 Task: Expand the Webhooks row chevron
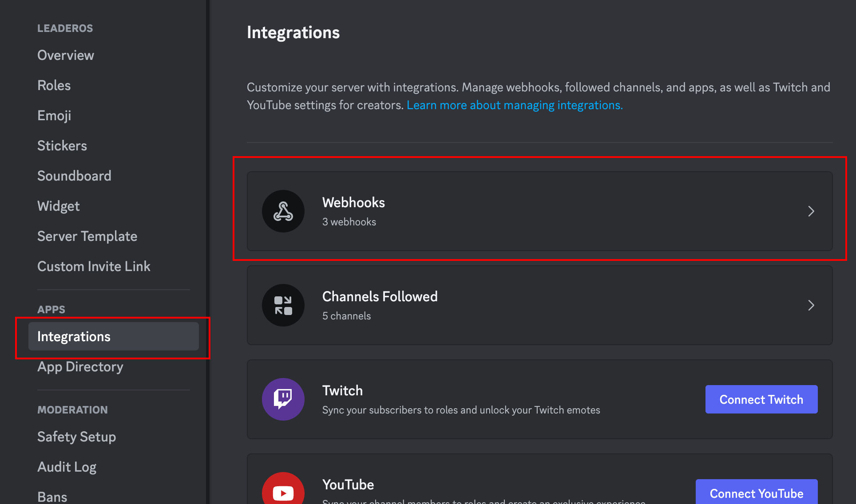pos(811,211)
